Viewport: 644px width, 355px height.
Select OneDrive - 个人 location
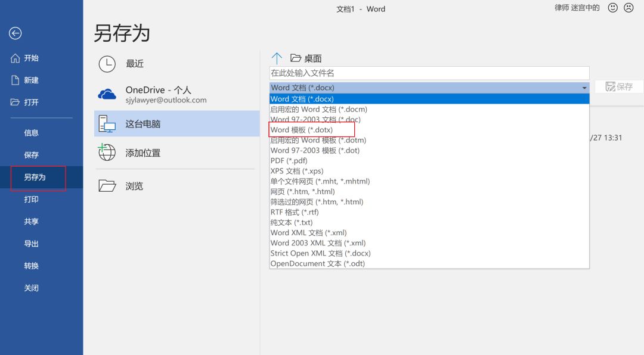[177, 94]
